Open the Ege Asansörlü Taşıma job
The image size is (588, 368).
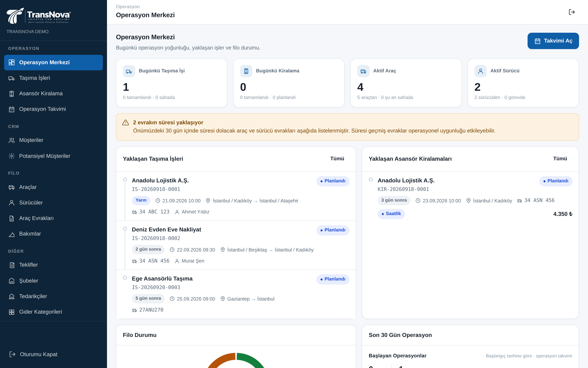point(236,294)
